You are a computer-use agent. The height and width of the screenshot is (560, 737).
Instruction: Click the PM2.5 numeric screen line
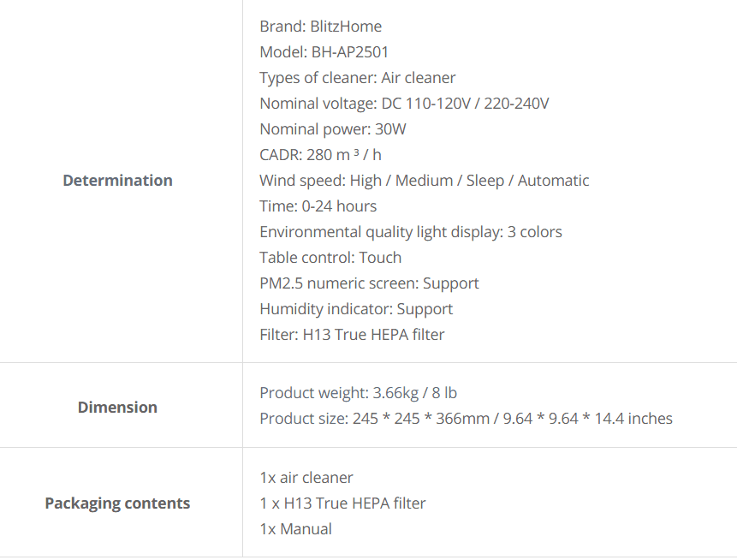(370, 283)
